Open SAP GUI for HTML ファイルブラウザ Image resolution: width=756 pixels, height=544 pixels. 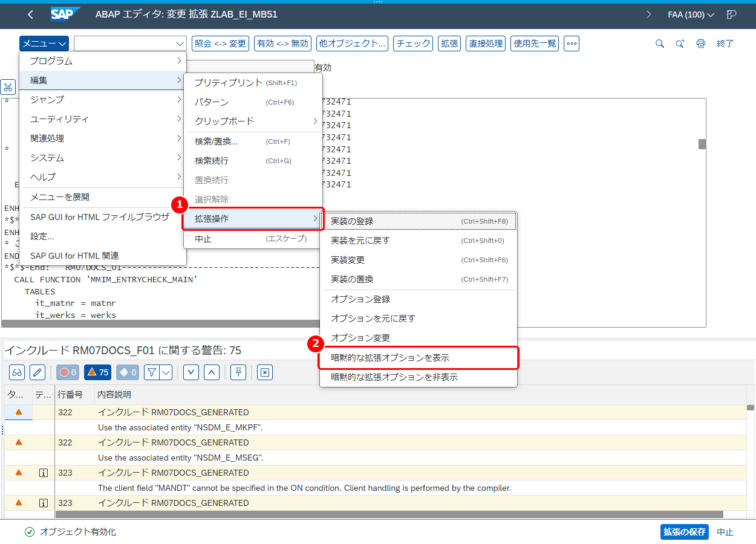(x=103, y=217)
